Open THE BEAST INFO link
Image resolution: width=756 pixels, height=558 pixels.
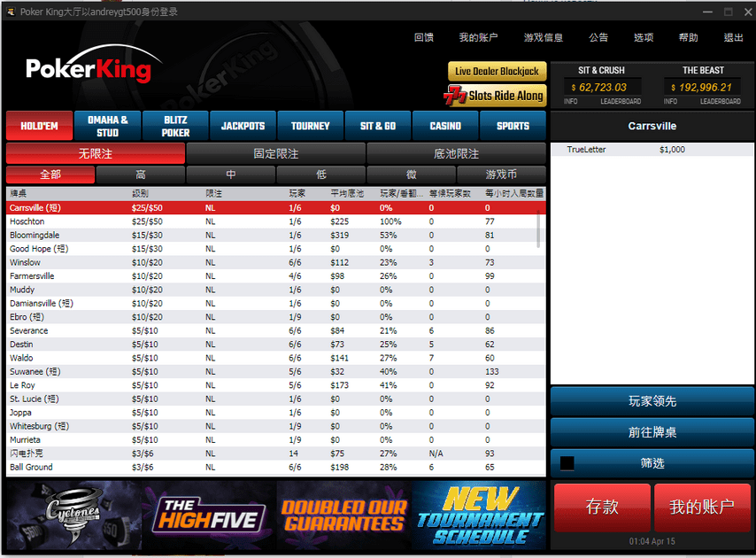tap(670, 101)
